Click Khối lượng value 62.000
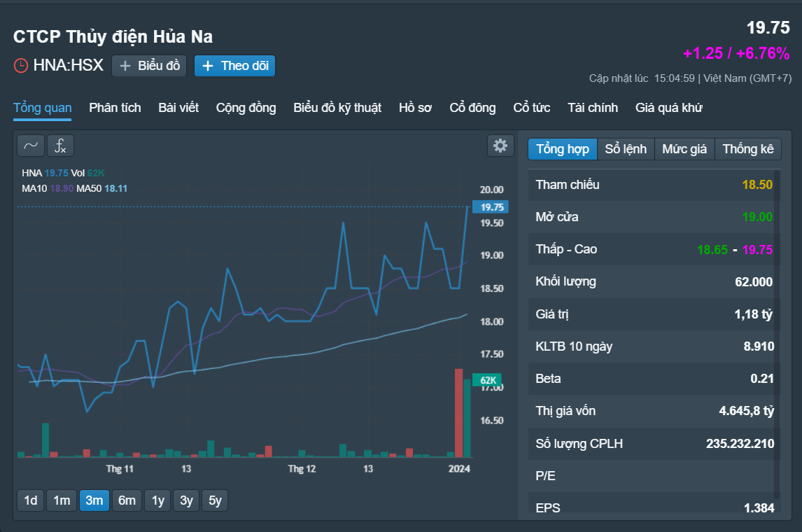 tap(754, 282)
